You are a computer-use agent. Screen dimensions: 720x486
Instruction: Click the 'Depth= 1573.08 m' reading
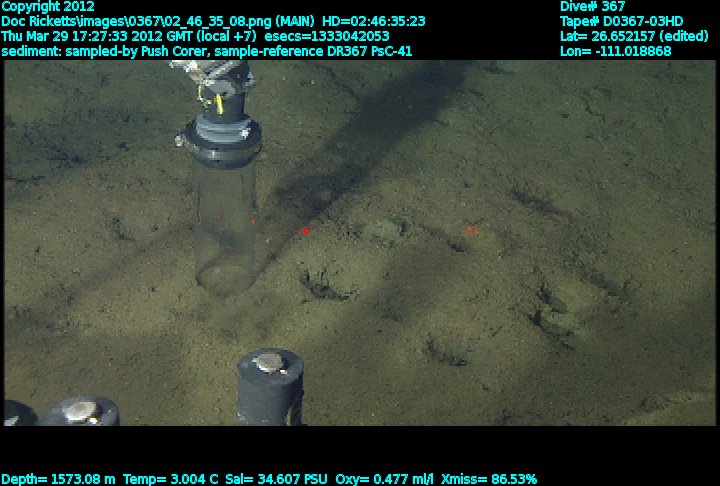tap(58, 479)
